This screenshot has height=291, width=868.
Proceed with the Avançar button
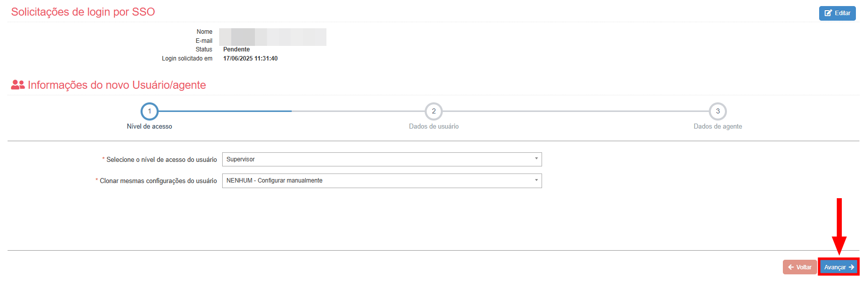(x=838, y=267)
